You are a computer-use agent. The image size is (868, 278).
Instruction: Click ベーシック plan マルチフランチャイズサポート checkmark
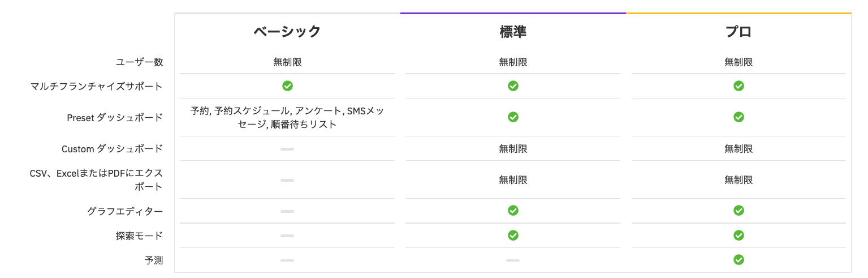point(287,86)
